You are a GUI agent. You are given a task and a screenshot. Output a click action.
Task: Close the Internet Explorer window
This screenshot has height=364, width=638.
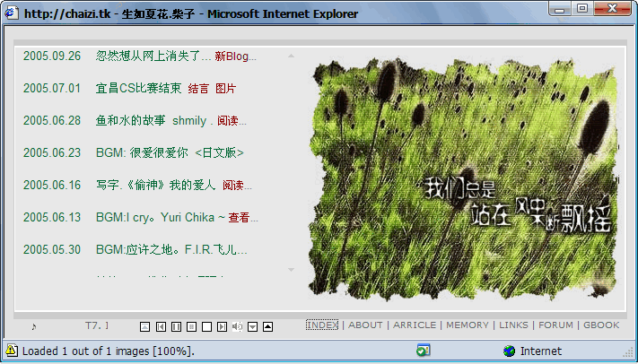click(612, 9)
